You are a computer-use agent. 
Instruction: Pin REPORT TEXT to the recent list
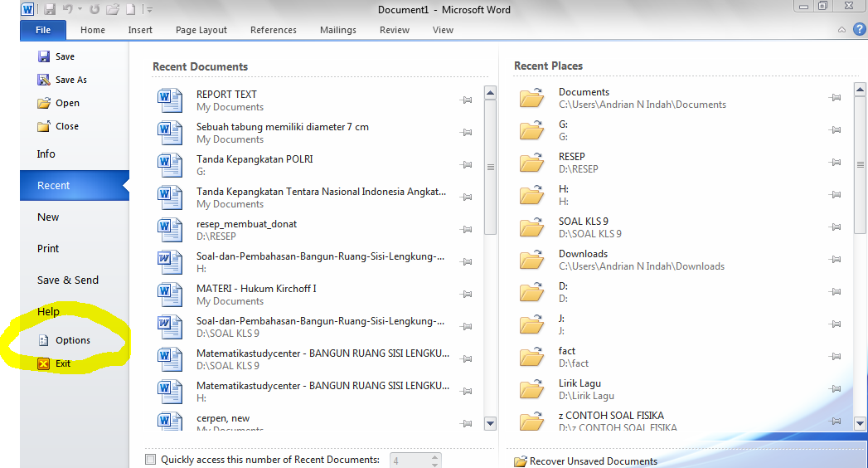pos(466,100)
